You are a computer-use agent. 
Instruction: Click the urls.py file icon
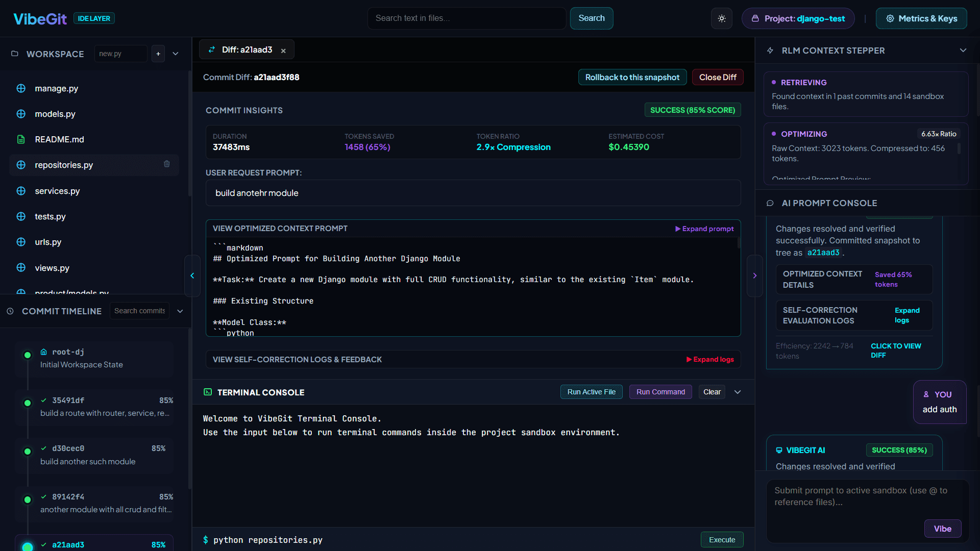click(x=21, y=242)
